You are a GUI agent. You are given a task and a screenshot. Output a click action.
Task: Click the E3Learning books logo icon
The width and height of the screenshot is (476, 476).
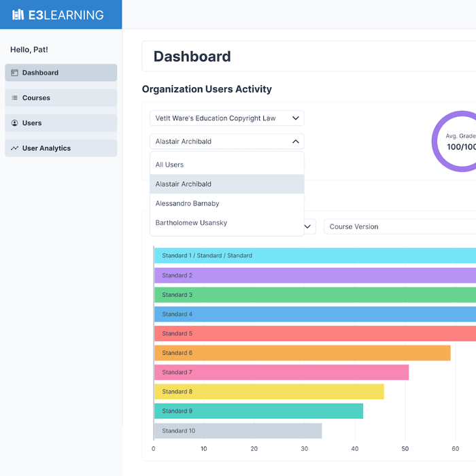[x=18, y=14]
